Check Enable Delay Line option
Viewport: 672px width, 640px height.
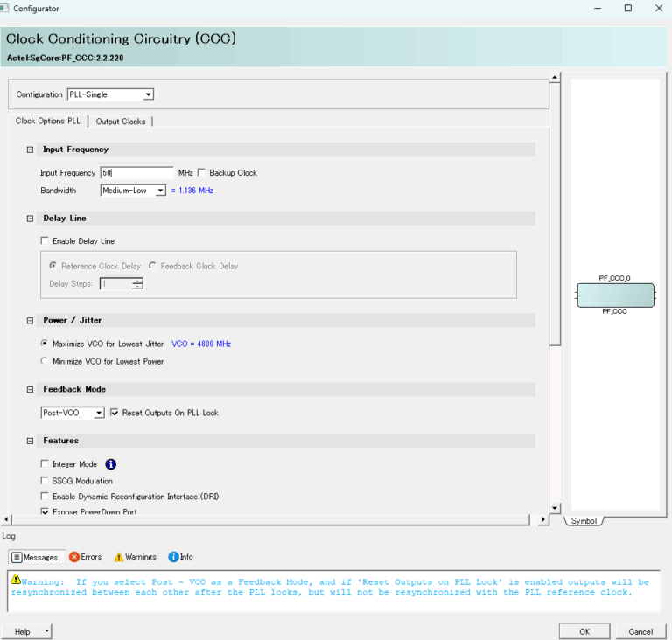(x=45, y=241)
